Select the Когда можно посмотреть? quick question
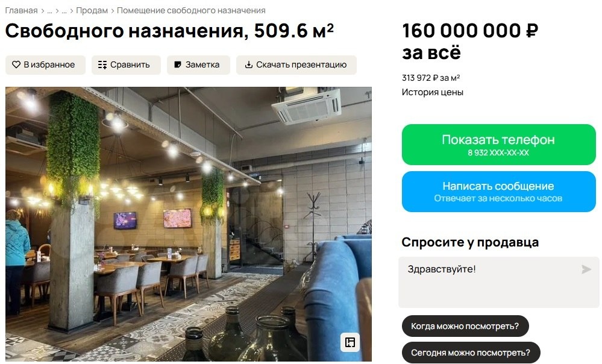602x364 pixels. tap(465, 326)
